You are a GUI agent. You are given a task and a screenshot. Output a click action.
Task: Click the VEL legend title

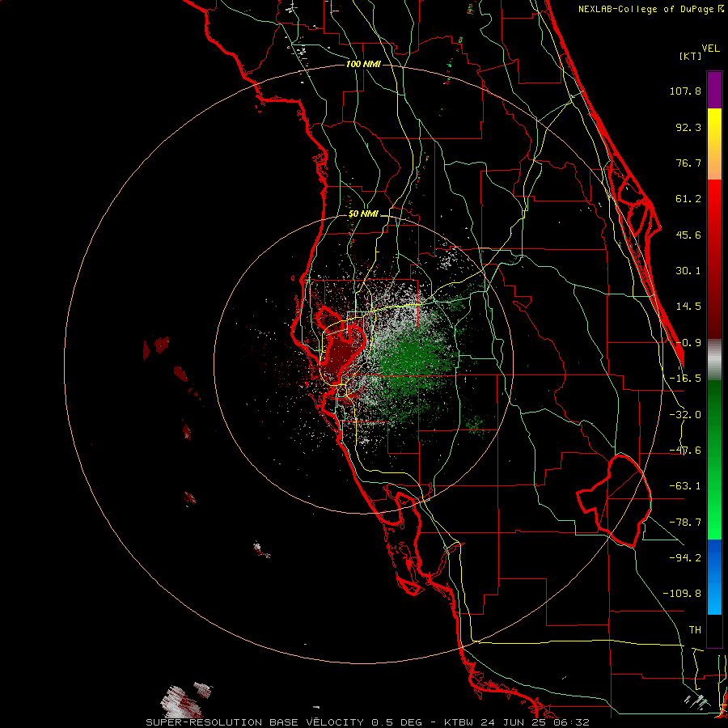710,49
